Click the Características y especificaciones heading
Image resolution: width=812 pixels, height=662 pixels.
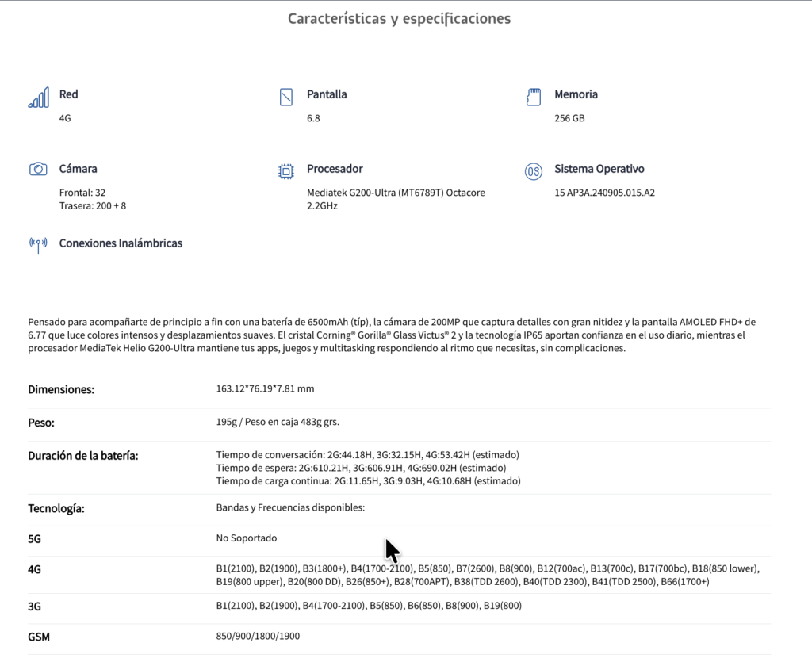coord(399,18)
